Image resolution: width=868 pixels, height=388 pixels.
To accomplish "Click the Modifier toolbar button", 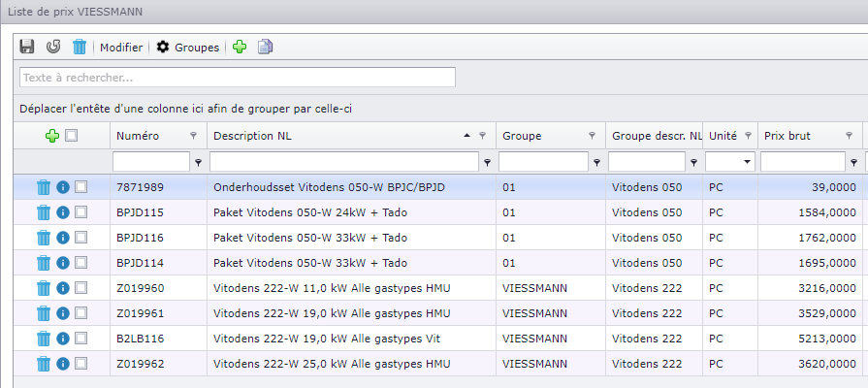I will pyautogui.click(x=121, y=48).
